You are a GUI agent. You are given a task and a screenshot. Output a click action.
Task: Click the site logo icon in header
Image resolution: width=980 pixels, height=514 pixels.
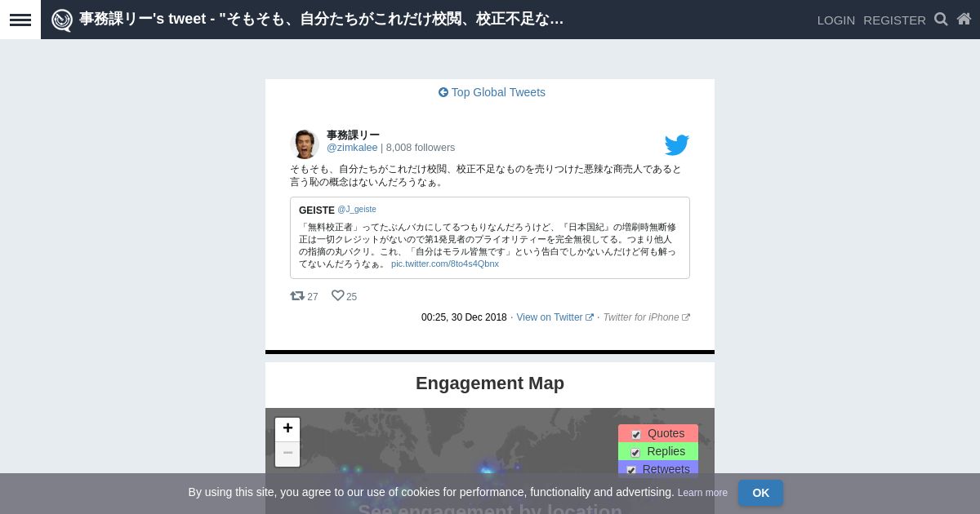[62, 20]
